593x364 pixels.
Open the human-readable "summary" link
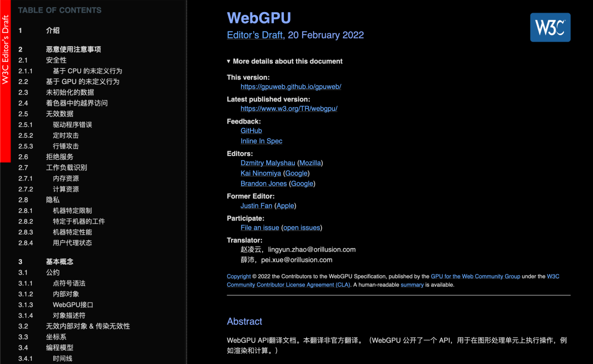pyautogui.click(x=412, y=284)
